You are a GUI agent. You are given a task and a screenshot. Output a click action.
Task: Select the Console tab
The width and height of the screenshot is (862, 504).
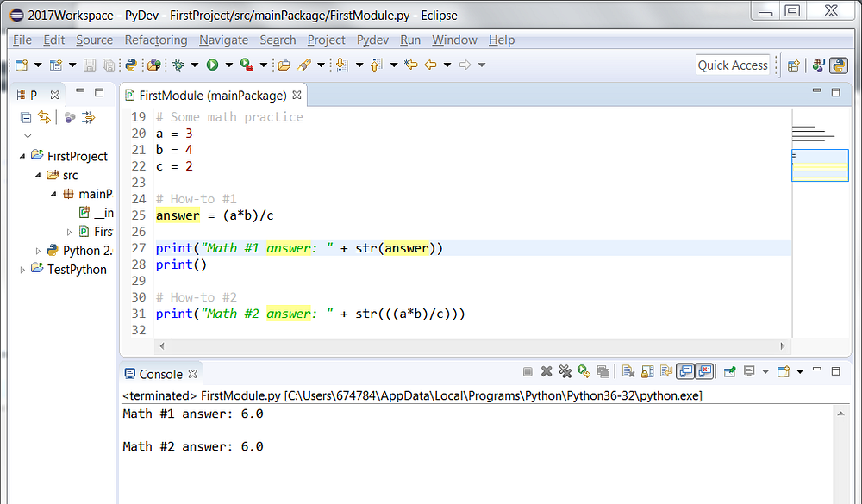pos(160,374)
